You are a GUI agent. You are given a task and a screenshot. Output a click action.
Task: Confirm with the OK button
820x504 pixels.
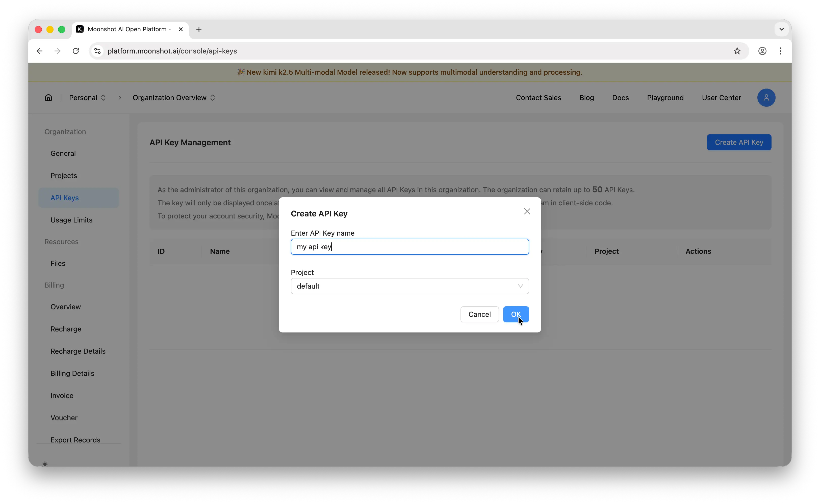pos(516,314)
